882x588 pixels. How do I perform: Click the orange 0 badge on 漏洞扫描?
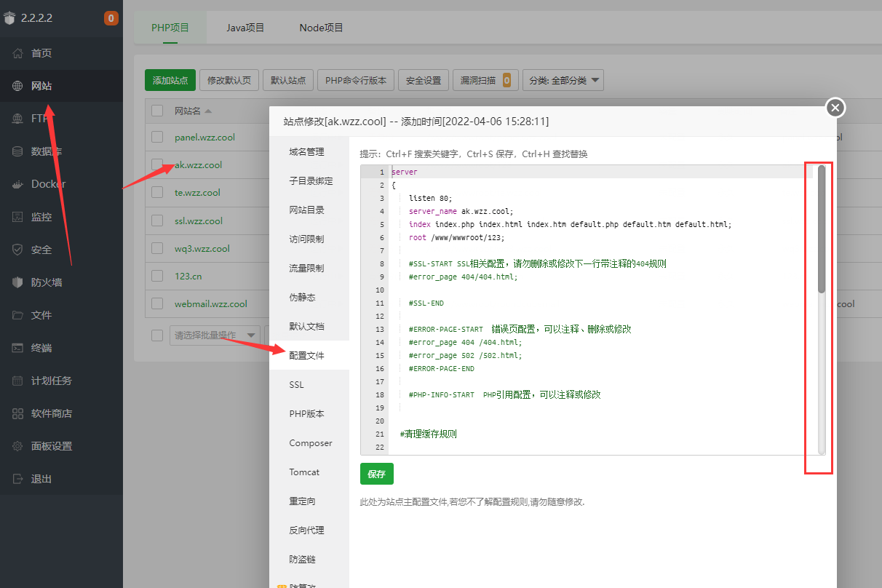[x=506, y=80]
